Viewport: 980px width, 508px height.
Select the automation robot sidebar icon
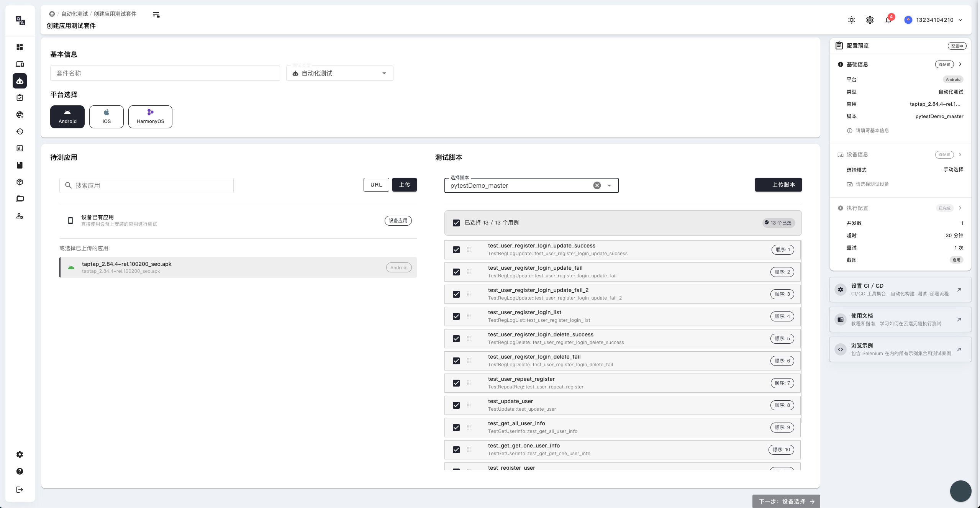[20, 81]
